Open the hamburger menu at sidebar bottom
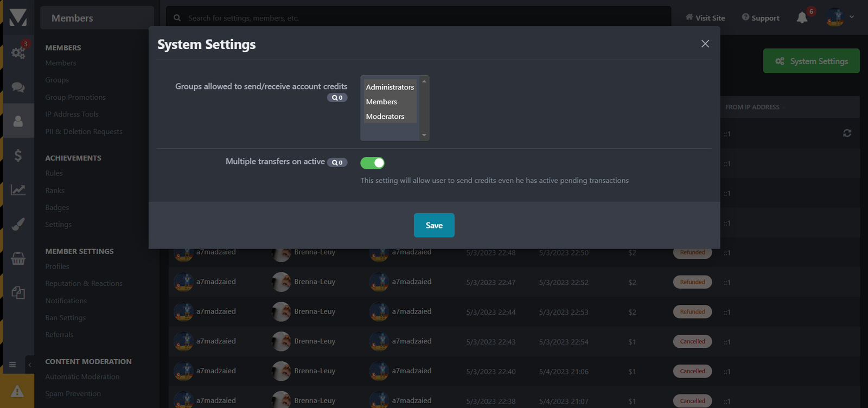The width and height of the screenshot is (868, 408). [12, 365]
